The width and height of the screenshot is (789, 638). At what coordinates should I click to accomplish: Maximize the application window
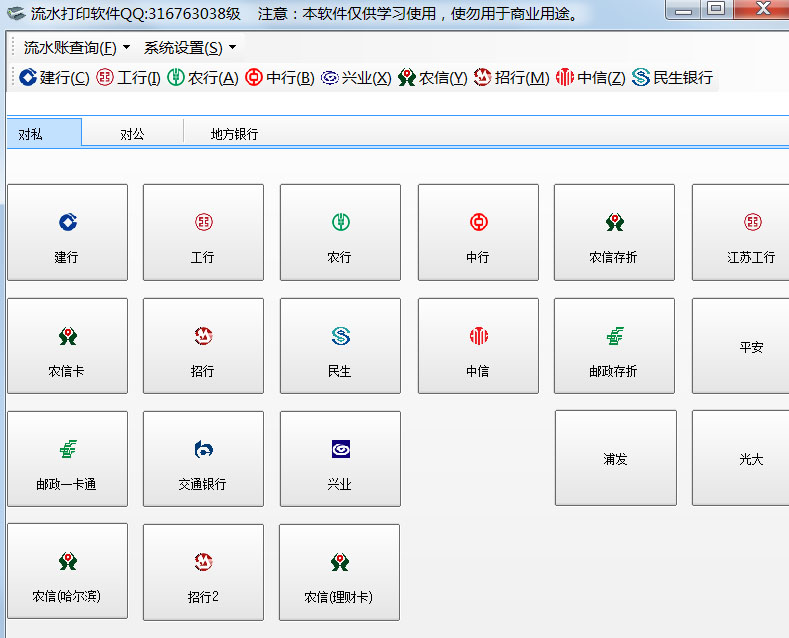(716, 9)
